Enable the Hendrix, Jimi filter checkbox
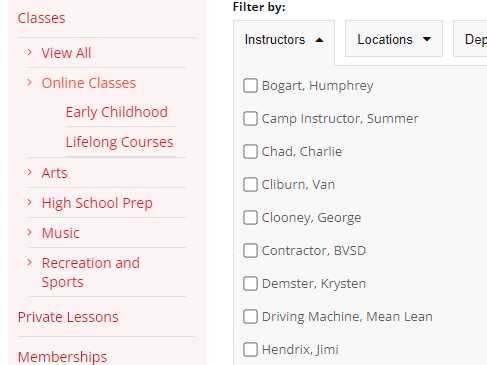Image resolution: width=487 pixels, height=365 pixels. [x=250, y=350]
